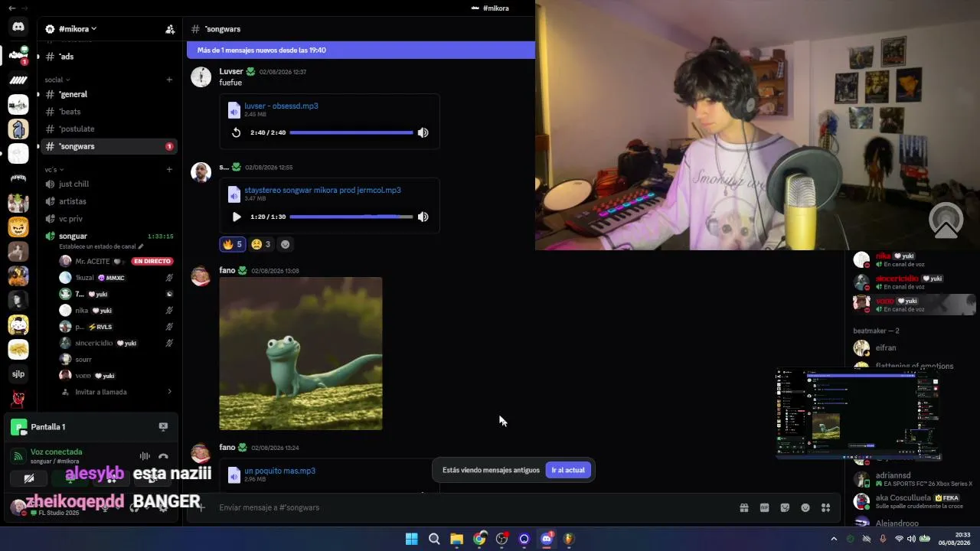Image resolution: width=980 pixels, height=551 pixels.
Task: Launch Google Chrome from the taskbar
Action: [x=479, y=539]
